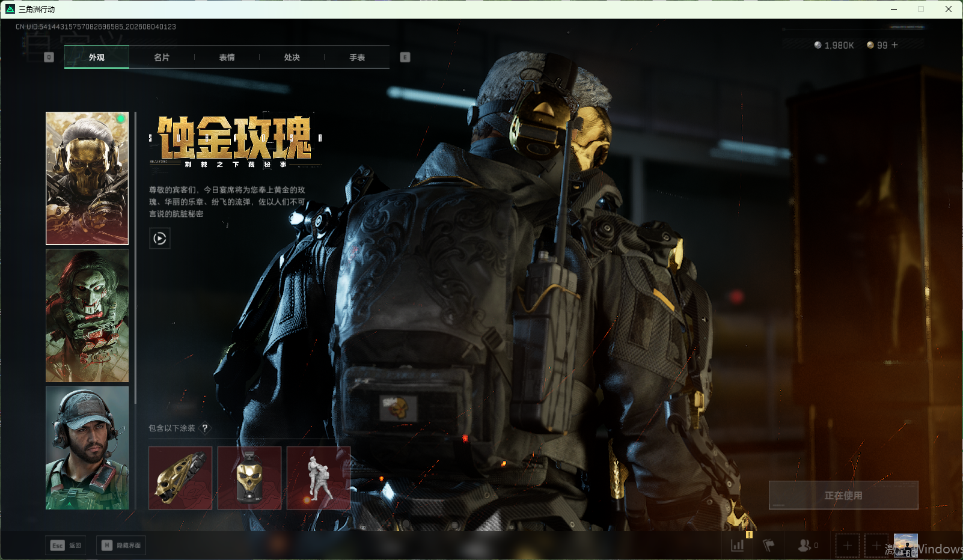Play the 蚀金玫瑰 skin preview video
The height and width of the screenshot is (560, 963).
coord(159,239)
